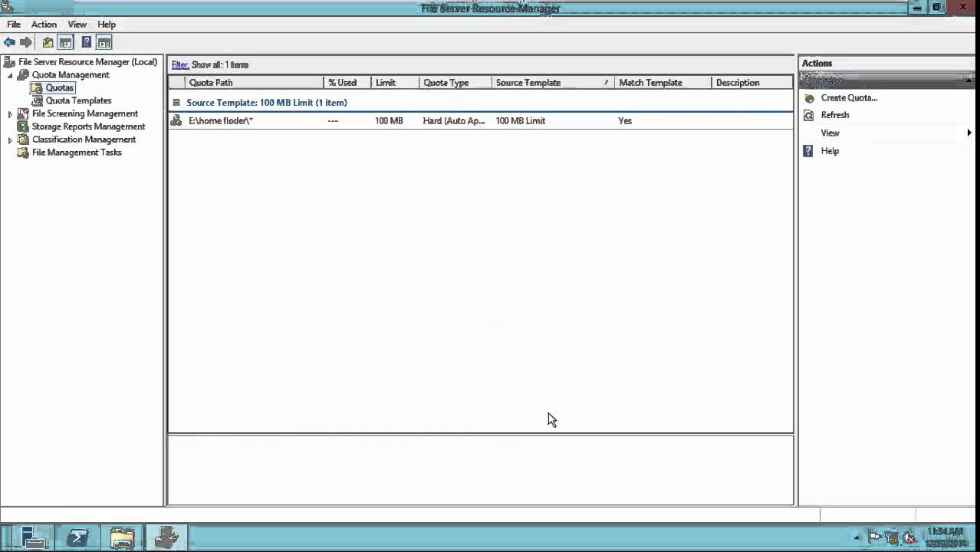Open Server Manager from the taskbar
980x552 pixels.
point(33,537)
